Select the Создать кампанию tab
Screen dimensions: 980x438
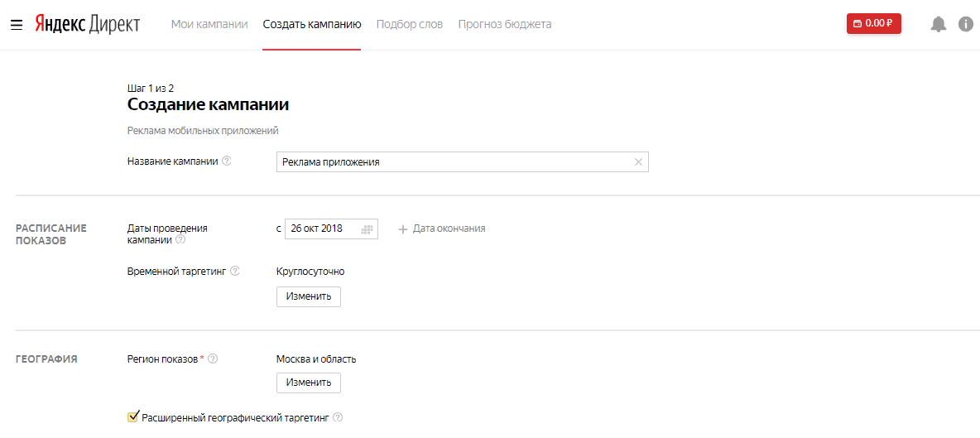click(x=312, y=24)
